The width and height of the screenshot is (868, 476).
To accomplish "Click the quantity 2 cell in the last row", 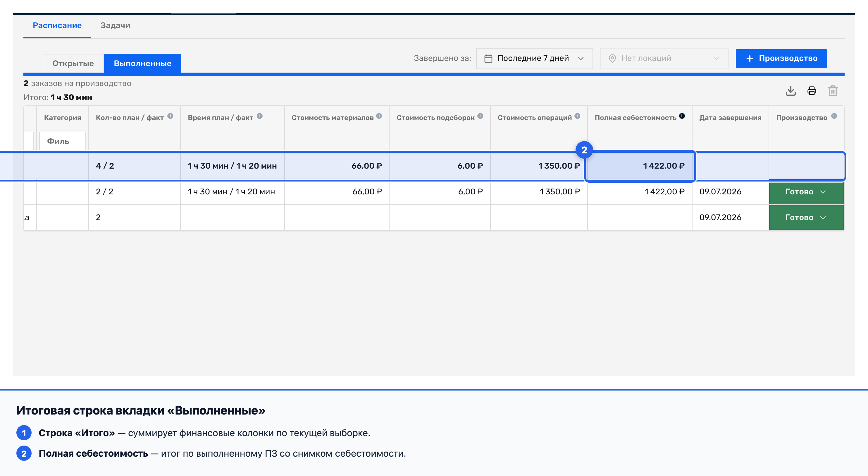I will point(135,218).
